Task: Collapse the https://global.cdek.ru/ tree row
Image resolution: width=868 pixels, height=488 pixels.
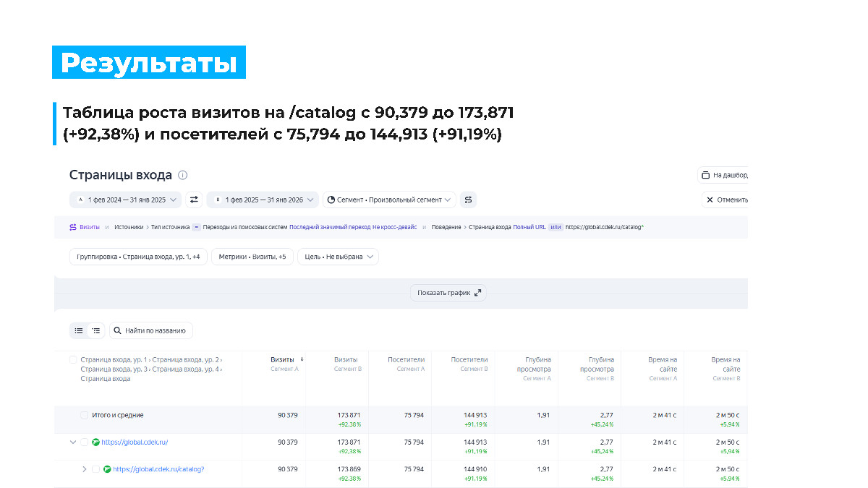Action: pos(72,442)
